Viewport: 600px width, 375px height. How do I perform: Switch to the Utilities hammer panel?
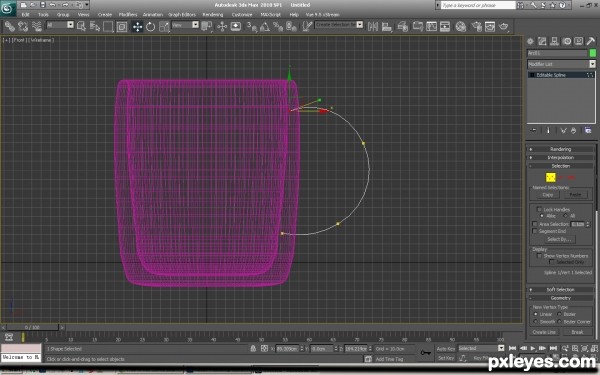tap(590, 41)
